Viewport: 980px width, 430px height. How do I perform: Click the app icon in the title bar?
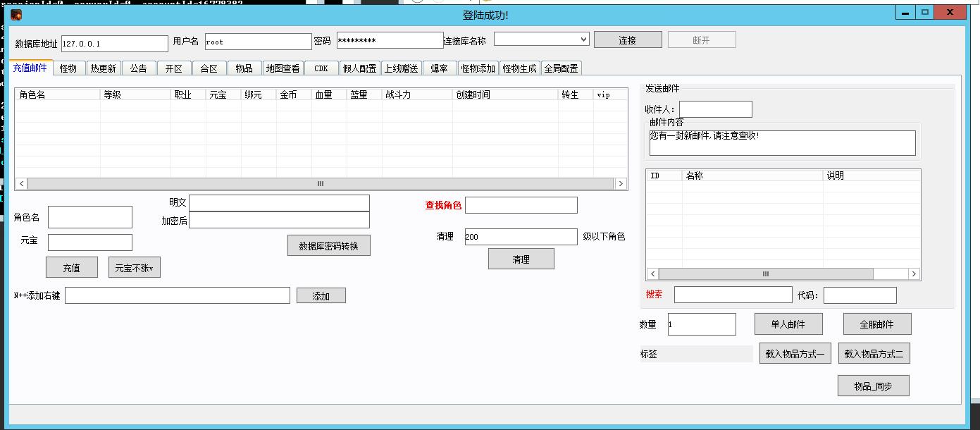pyautogui.click(x=16, y=15)
